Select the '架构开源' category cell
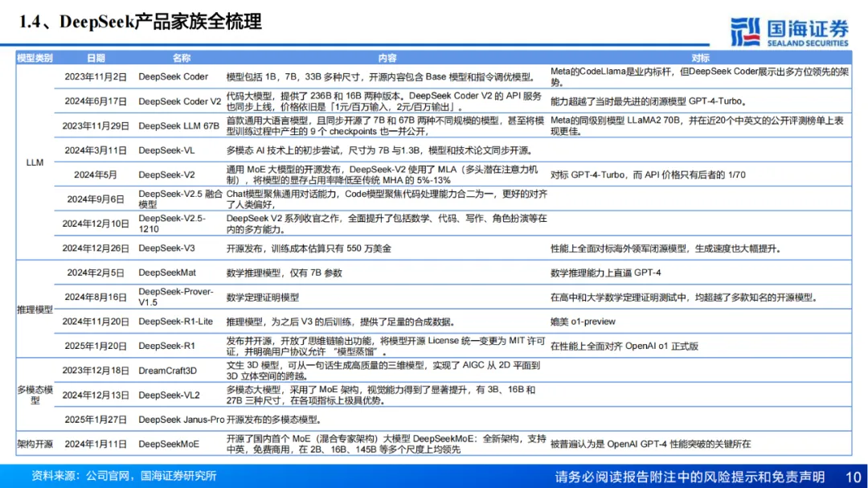This screenshot has width=868, height=488. (35, 445)
